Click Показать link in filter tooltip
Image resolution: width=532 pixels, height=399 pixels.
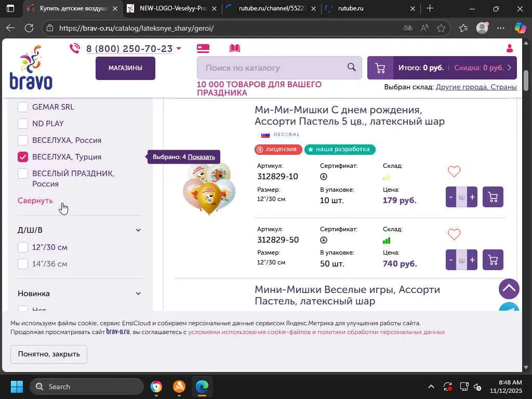point(202,157)
